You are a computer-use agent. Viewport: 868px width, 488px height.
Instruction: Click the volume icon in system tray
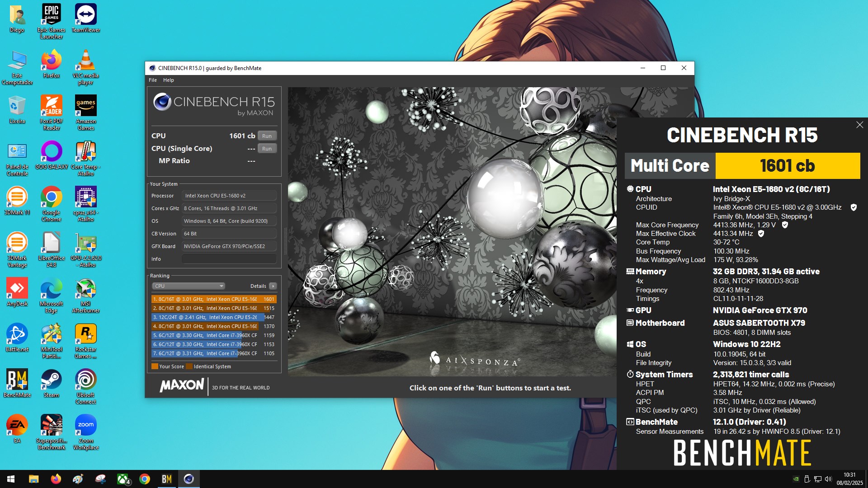coord(828,479)
